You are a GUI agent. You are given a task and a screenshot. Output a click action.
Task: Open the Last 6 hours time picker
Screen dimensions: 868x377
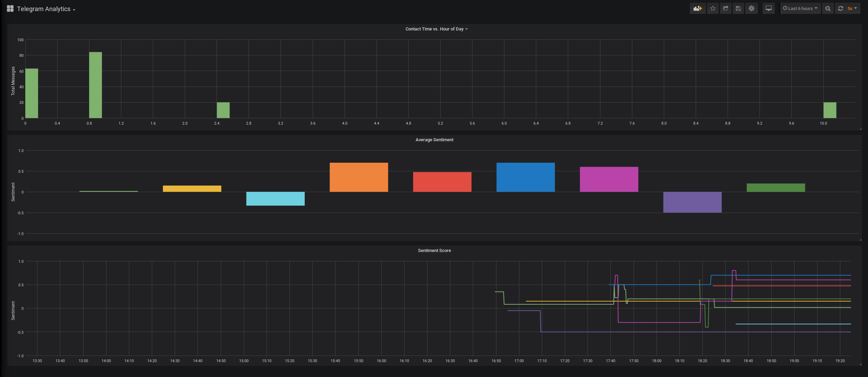(800, 9)
